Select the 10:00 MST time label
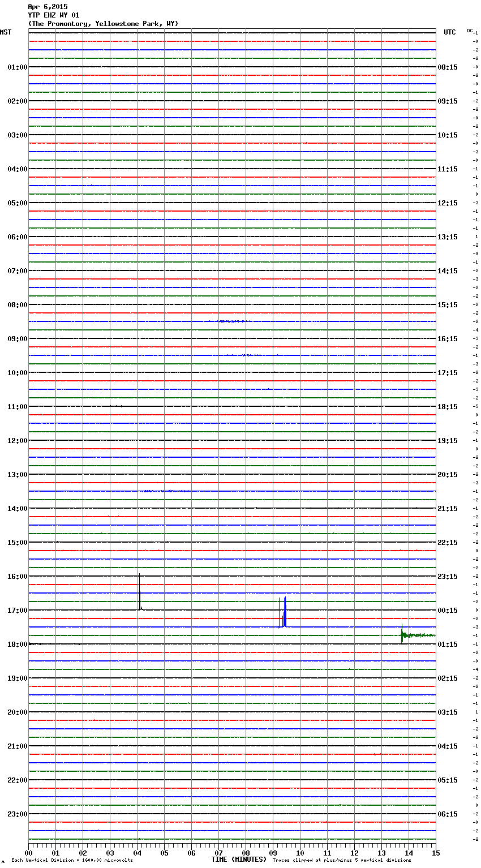Viewport: 481px width, 868px height. (x=18, y=373)
